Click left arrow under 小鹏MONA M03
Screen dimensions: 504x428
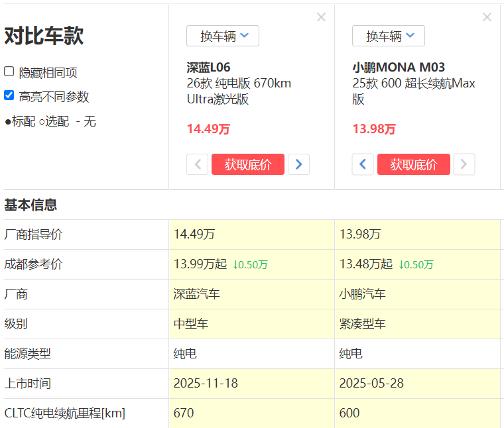point(363,164)
